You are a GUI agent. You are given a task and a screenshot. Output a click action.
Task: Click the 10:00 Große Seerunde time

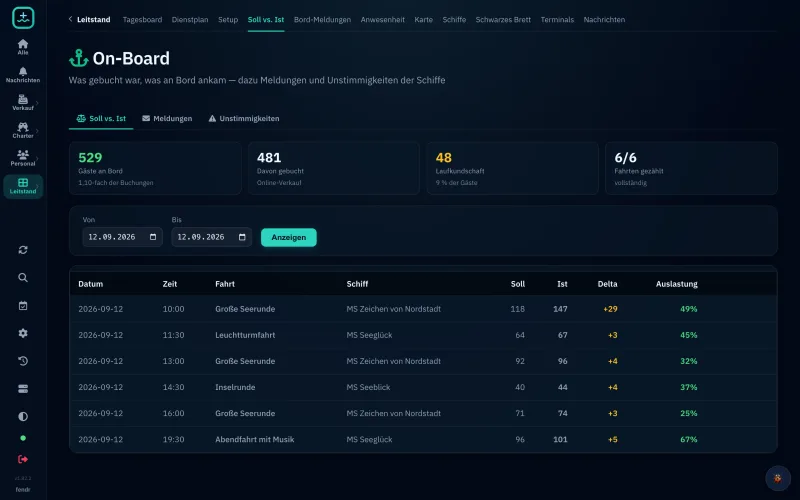coord(173,309)
